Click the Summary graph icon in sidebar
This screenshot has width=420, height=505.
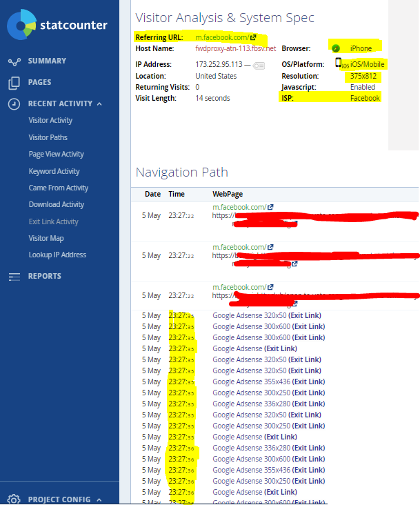point(14,61)
